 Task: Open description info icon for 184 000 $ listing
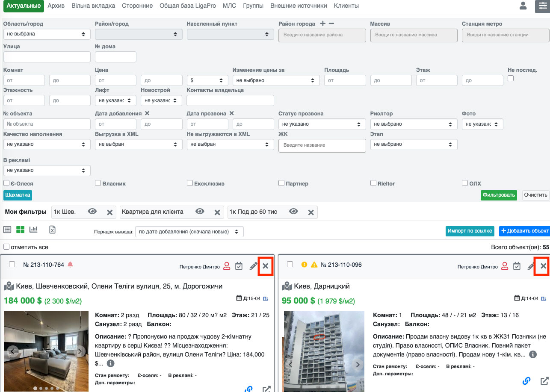(110, 363)
